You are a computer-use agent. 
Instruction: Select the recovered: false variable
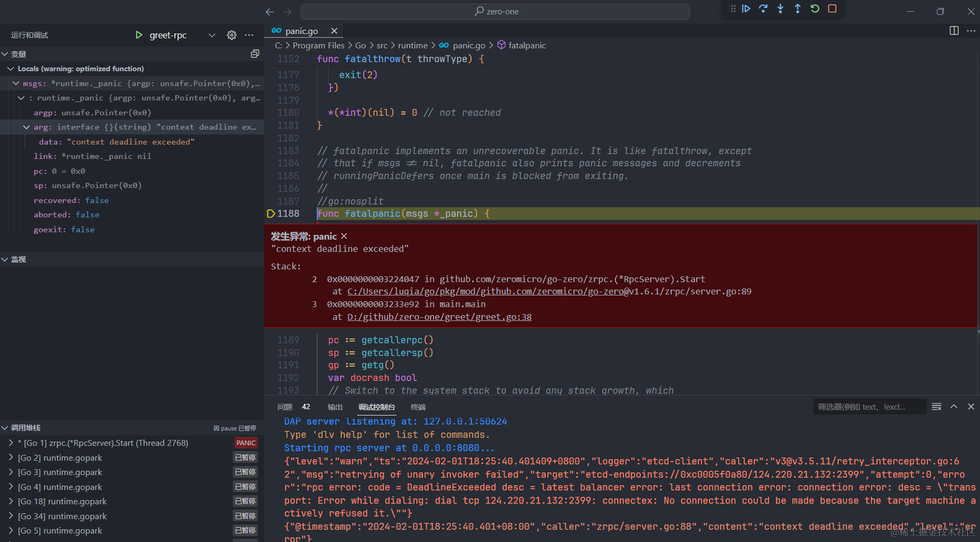(x=132, y=200)
